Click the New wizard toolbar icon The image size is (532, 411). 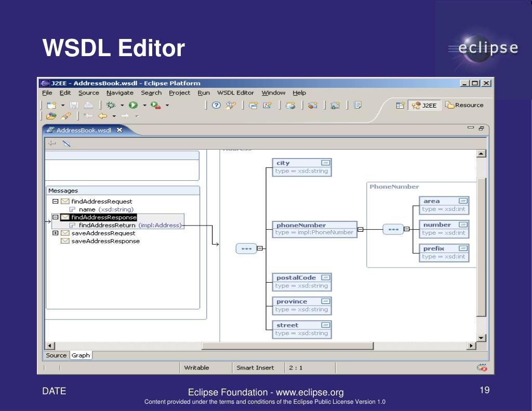coord(51,105)
